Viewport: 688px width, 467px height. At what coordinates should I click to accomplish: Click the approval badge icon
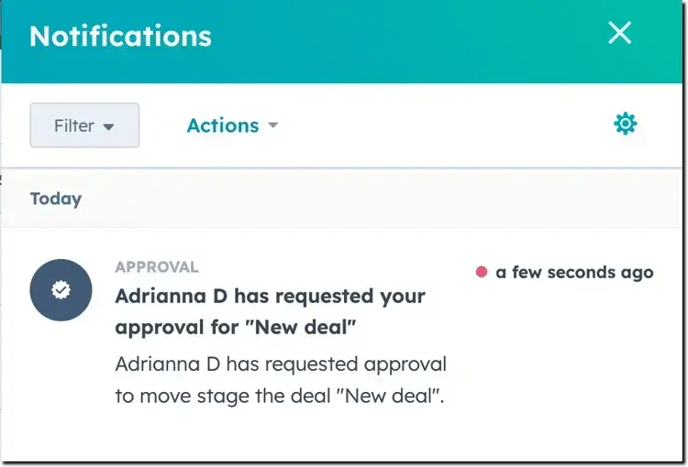pyautogui.click(x=61, y=289)
